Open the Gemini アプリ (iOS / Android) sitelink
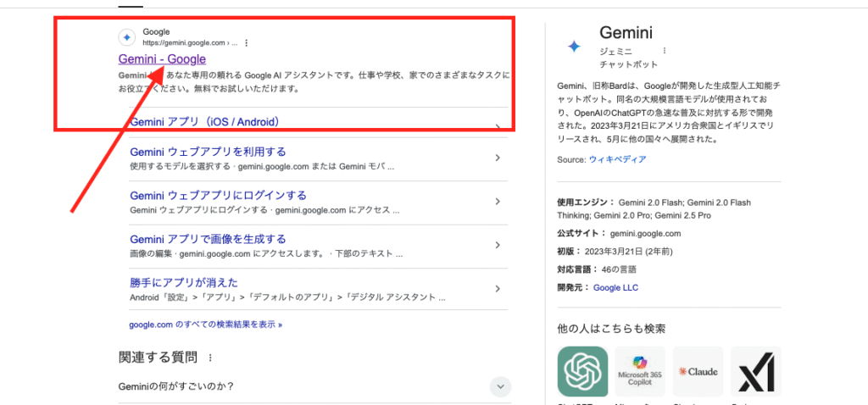868x405 pixels. (204, 122)
